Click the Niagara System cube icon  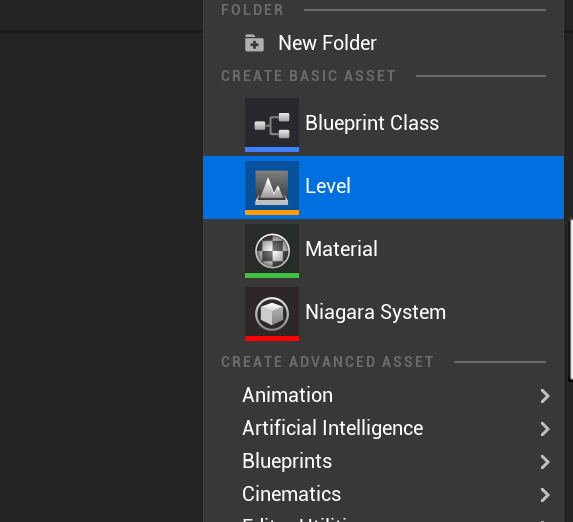[x=272, y=314]
